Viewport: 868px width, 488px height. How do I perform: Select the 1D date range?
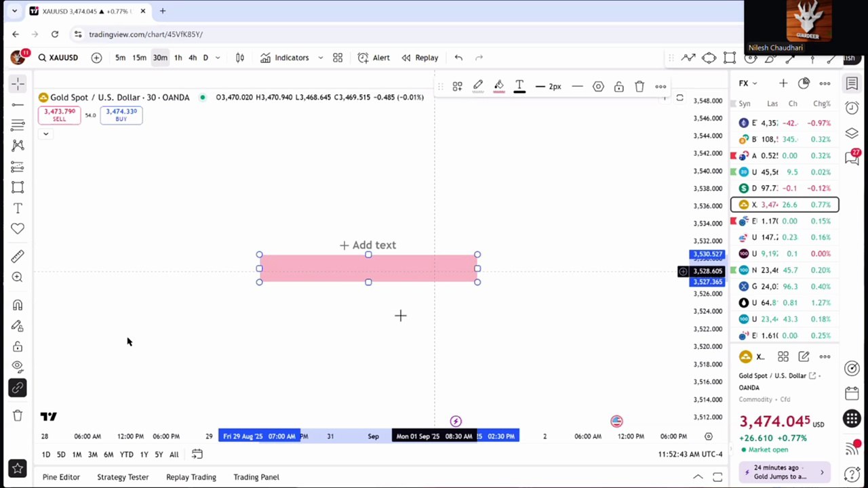[x=45, y=455]
